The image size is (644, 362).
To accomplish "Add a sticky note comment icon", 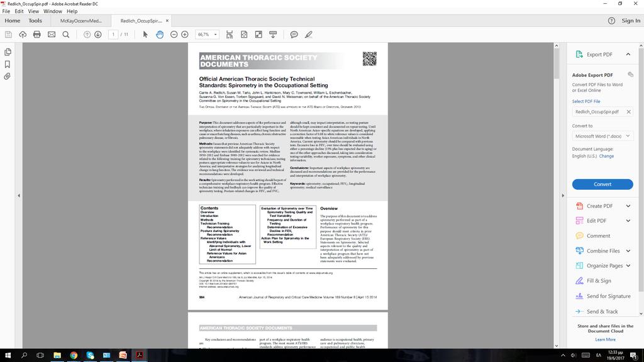I will pos(294,35).
